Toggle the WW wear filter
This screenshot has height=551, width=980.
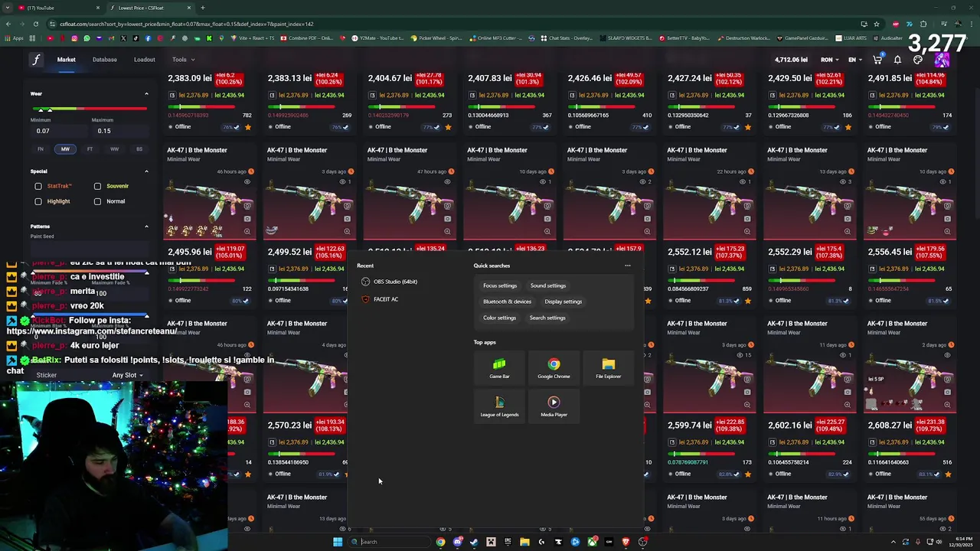pos(114,149)
